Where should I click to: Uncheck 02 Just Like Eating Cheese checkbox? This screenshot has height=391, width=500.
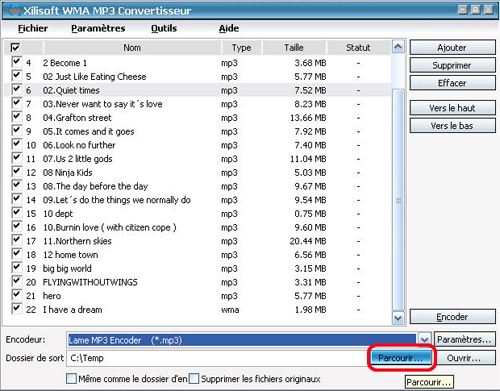tap(16, 75)
